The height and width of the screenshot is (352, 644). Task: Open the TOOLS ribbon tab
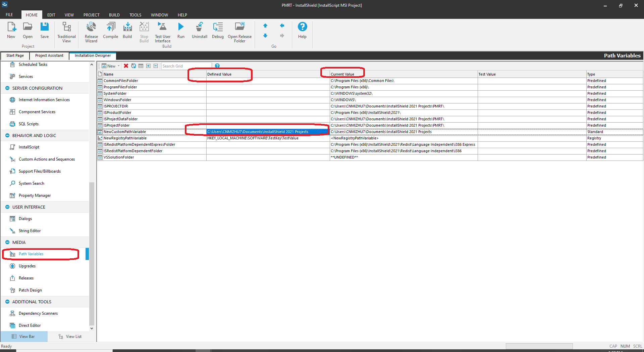tap(135, 15)
